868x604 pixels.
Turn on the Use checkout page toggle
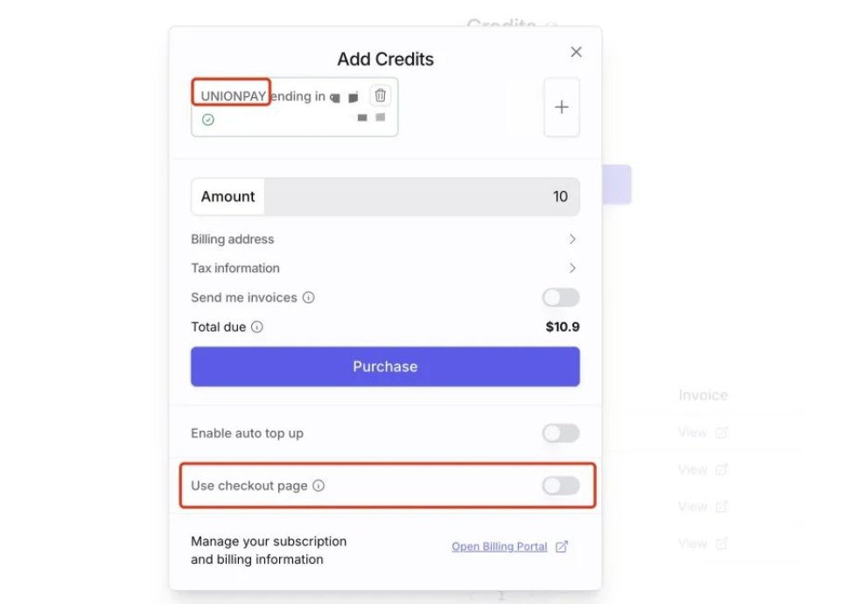click(x=561, y=486)
